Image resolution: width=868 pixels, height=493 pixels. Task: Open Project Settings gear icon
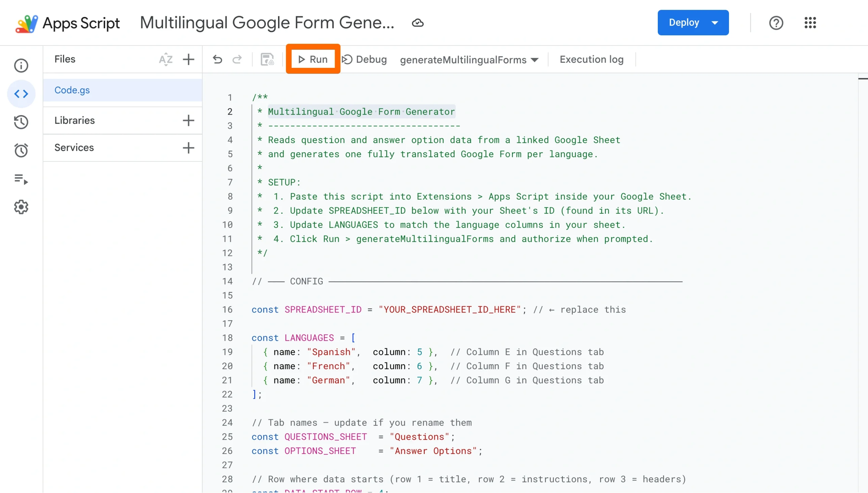tap(21, 207)
